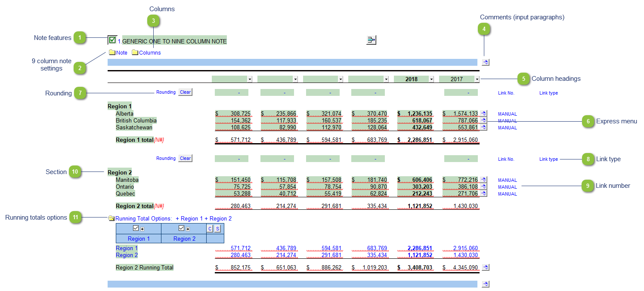
Task: Click comments icon beside the top blue bar
Action: click(486, 62)
